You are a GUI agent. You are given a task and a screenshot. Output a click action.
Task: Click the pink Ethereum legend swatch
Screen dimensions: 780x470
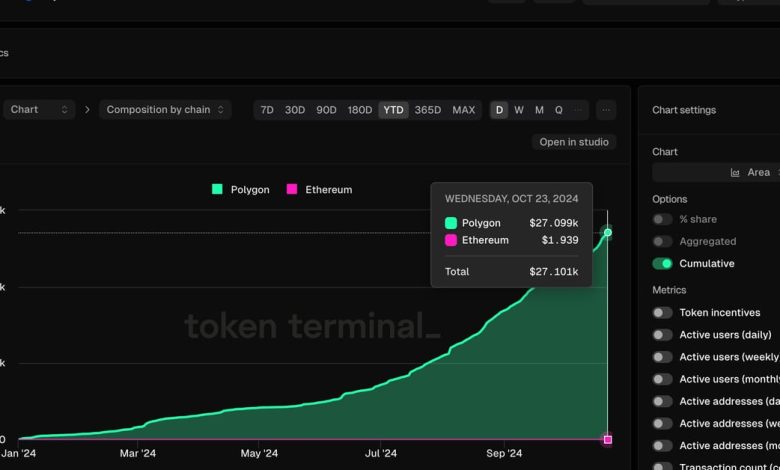pyautogui.click(x=292, y=190)
